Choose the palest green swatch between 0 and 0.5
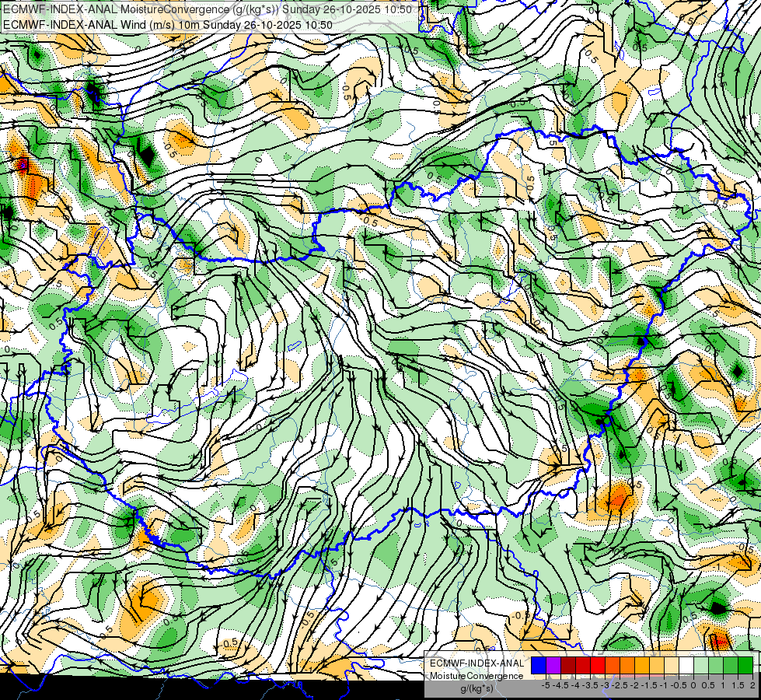 pos(701,665)
